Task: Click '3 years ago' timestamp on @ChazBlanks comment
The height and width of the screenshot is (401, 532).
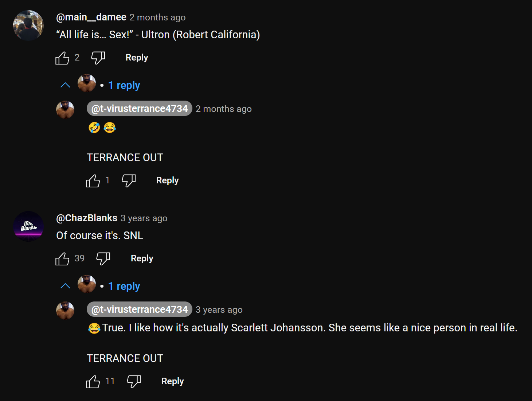Action: pos(144,218)
